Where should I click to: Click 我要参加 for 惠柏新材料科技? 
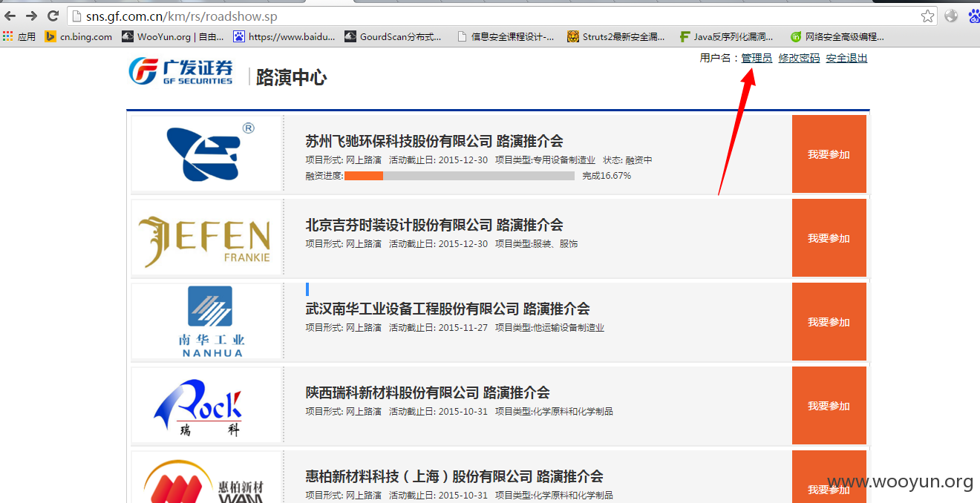click(x=829, y=477)
